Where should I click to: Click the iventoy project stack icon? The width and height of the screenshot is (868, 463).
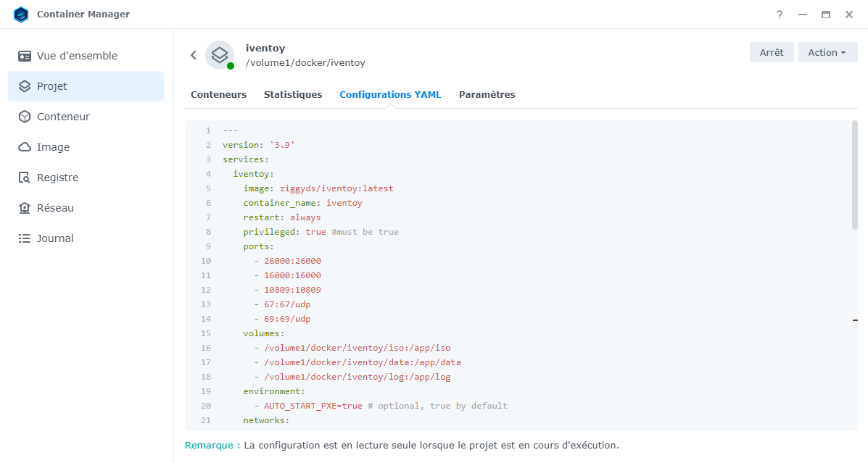pyautogui.click(x=220, y=54)
